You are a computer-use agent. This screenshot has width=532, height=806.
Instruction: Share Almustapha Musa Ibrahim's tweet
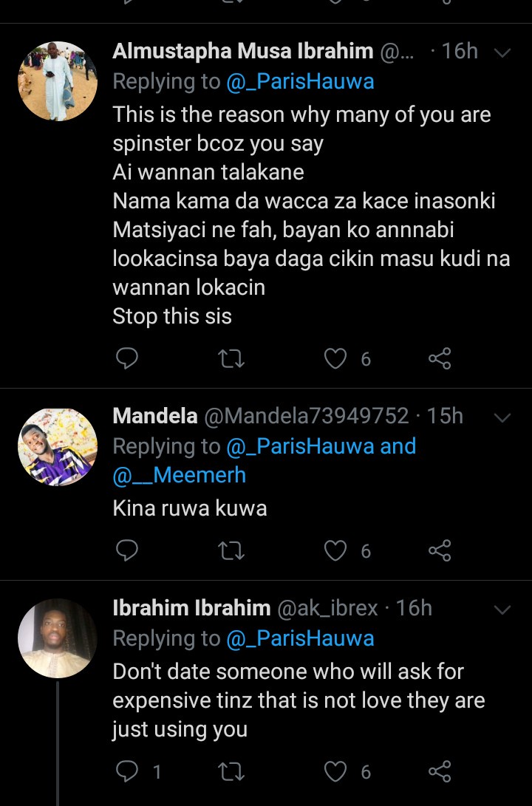(x=440, y=359)
